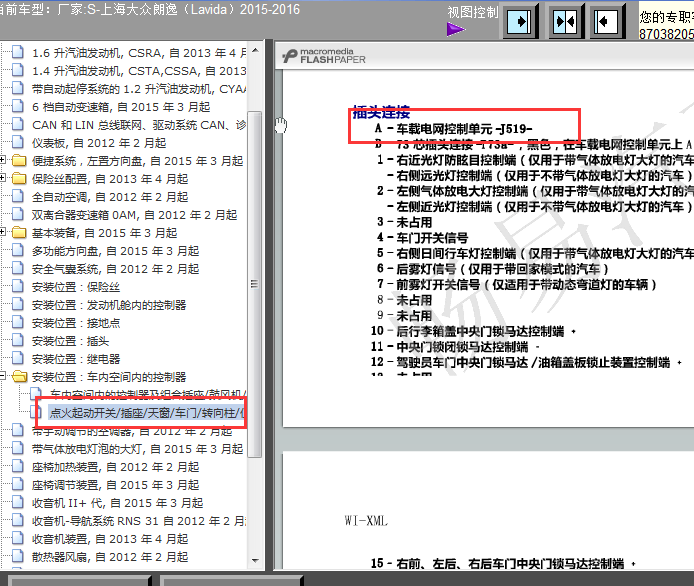Screen dimensions: 694x586
Task: Open 座椅加热装置 document
Action: tap(116, 467)
